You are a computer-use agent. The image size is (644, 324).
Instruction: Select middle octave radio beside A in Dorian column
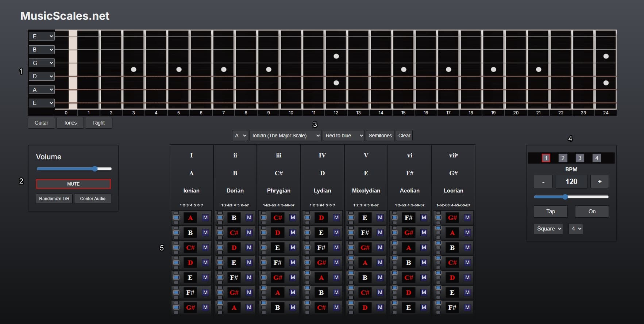220,308
